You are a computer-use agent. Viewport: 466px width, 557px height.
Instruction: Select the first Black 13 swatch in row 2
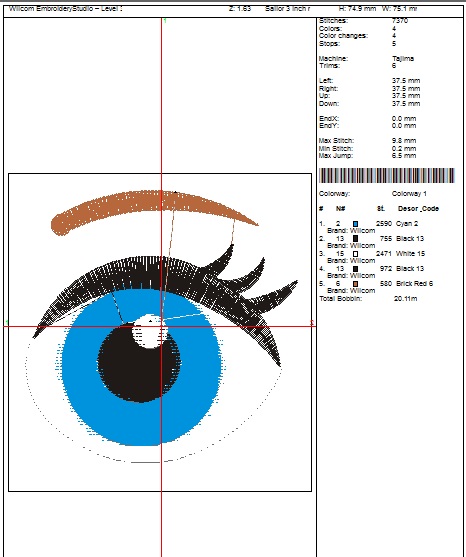[x=355, y=239]
